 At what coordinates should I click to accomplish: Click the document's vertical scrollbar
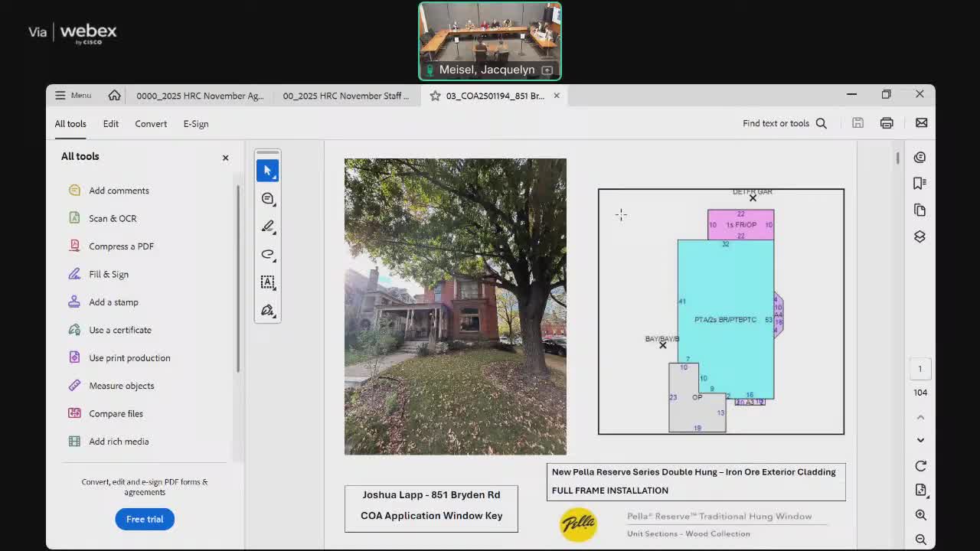tap(897, 158)
